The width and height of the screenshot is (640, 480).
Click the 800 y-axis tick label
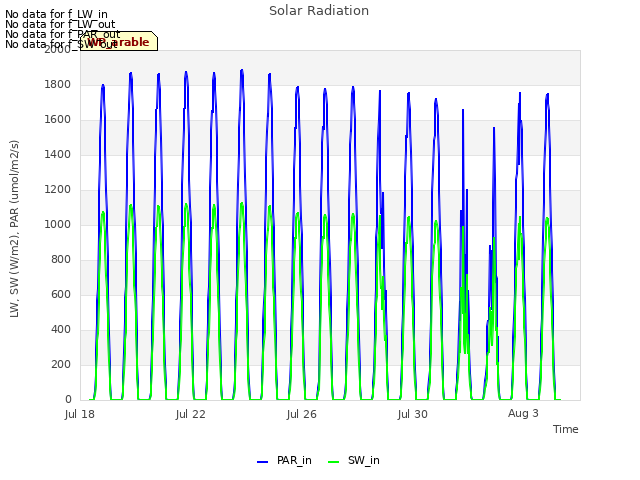61,260
